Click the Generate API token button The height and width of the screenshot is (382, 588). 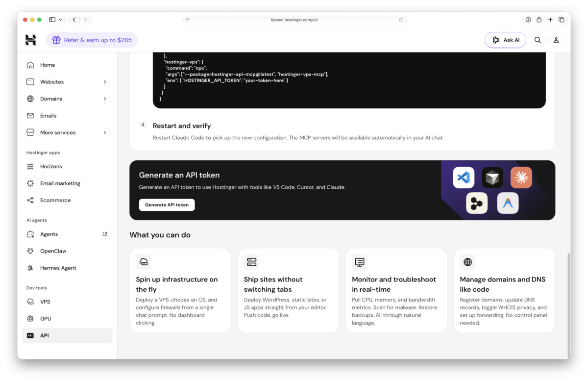[167, 205]
